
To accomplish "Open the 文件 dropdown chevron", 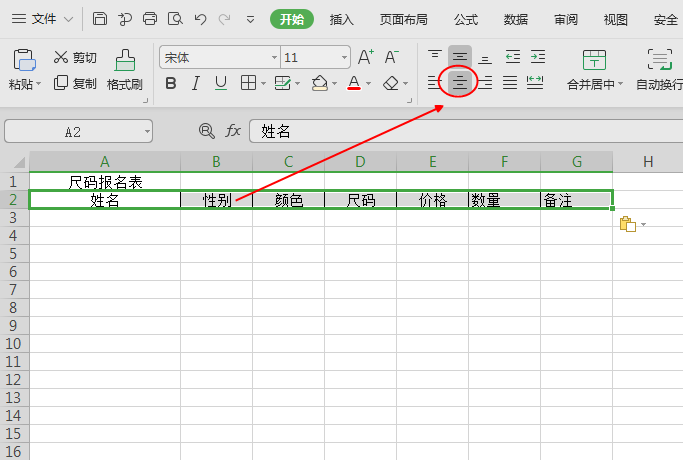I will click(x=68, y=20).
